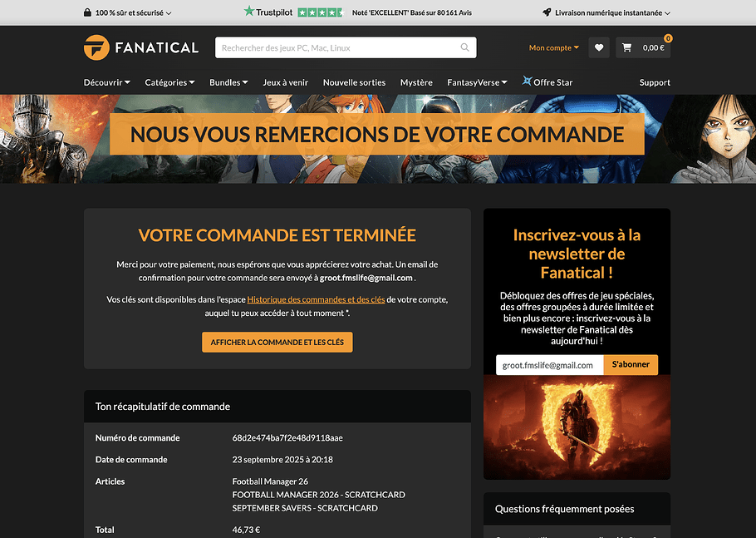Screen dimensions: 756x538
Task: Open the Mystère menu item
Action: click(416, 82)
